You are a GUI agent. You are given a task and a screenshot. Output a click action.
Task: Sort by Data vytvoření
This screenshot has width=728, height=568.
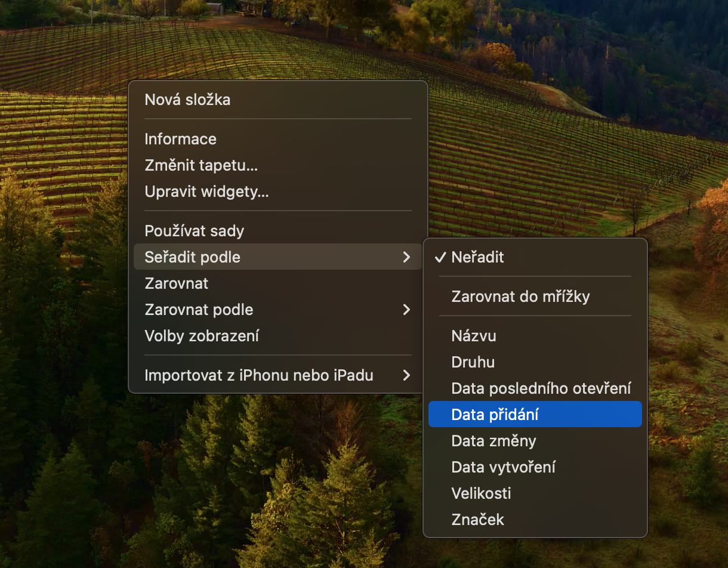tap(503, 467)
